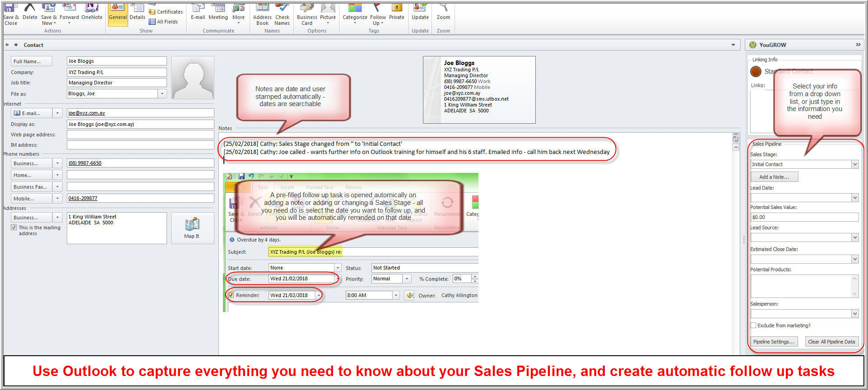This screenshot has height=390, width=868.
Task: Open Pipeline Settings
Action: pos(774,342)
